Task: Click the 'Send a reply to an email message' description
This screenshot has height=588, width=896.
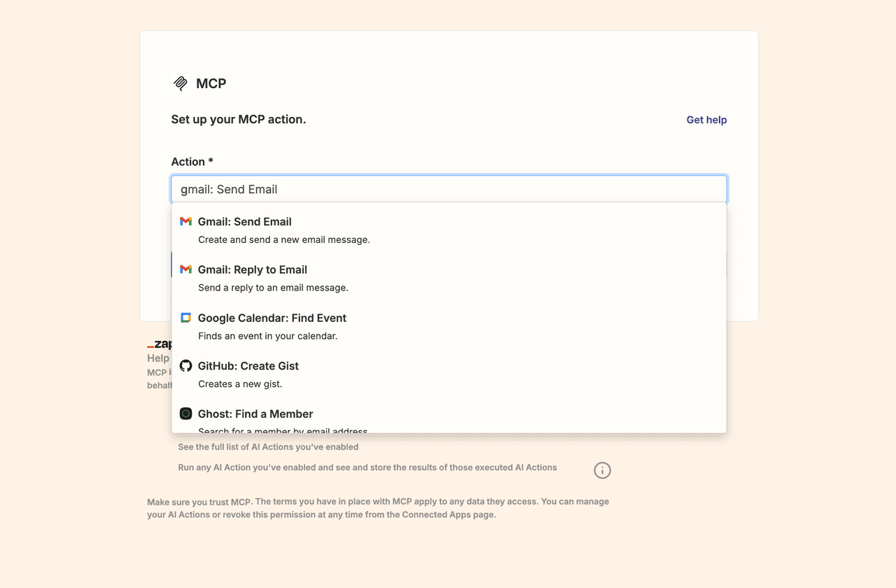Action: coord(273,288)
